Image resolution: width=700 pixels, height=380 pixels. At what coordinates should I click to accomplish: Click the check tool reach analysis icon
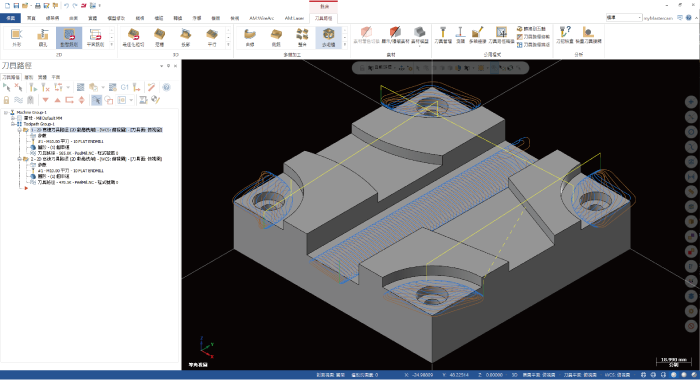coord(588,35)
